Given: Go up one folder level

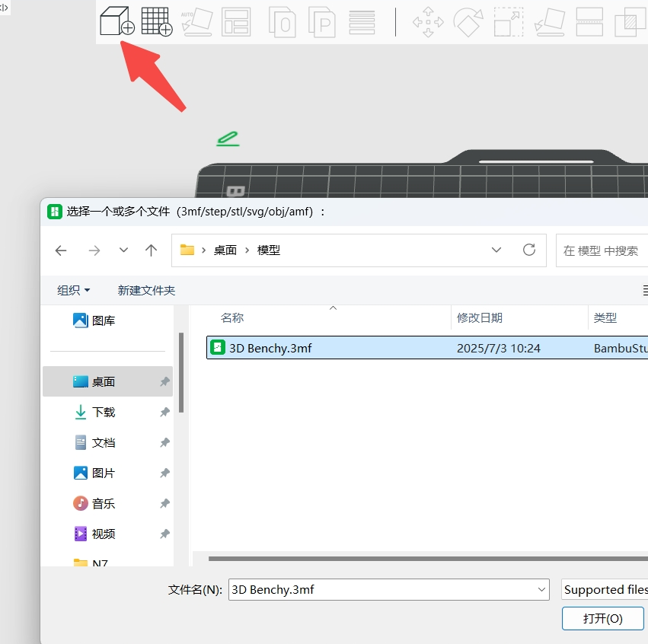Looking at the screenshot, I should (152, 250).
